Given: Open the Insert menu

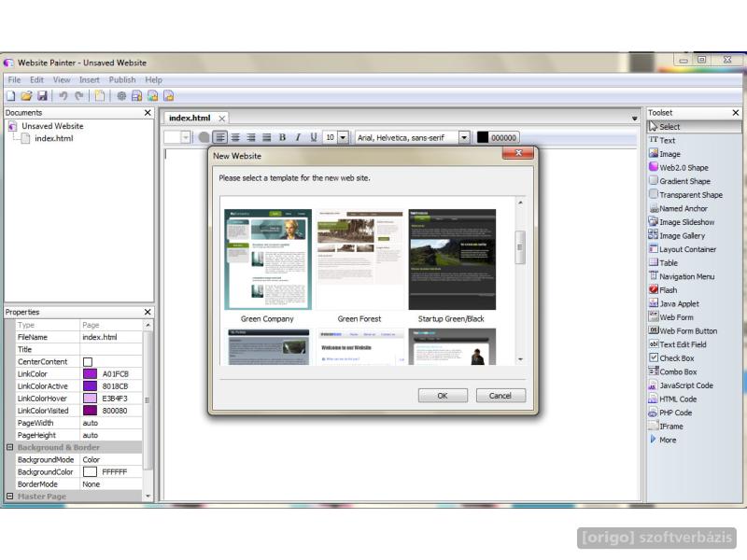Looking at the screenshot, I should 90,80.
